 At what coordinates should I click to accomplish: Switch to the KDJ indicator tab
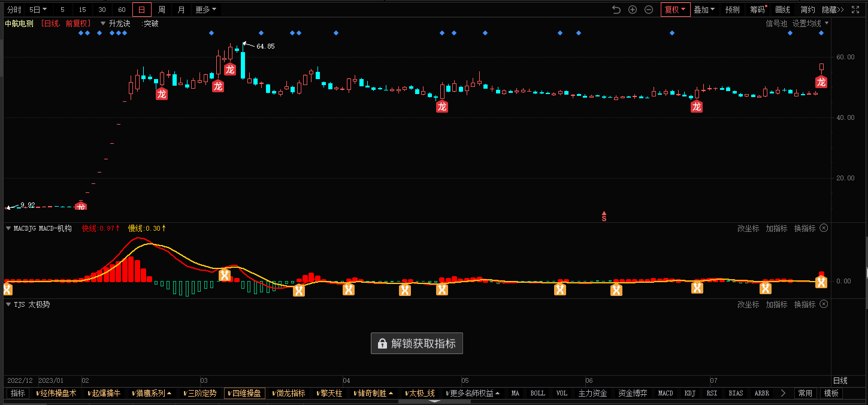tap(690, 394)
